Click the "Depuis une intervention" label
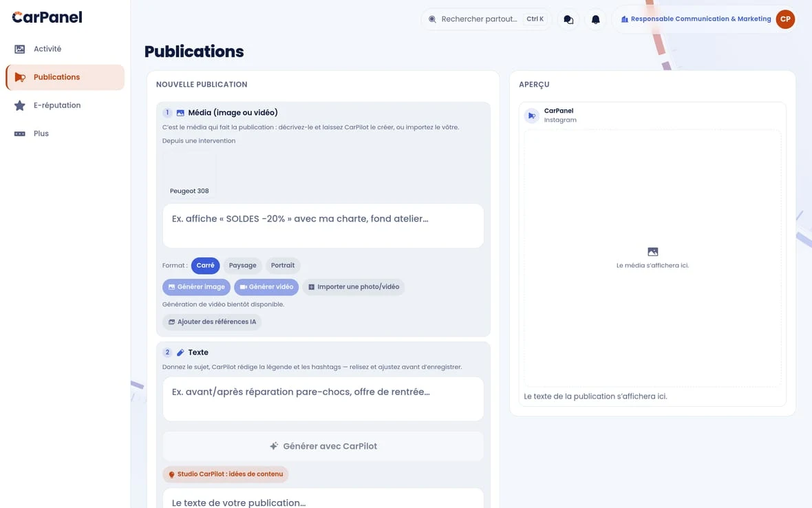812x508 pixels. tap(199, 141)
